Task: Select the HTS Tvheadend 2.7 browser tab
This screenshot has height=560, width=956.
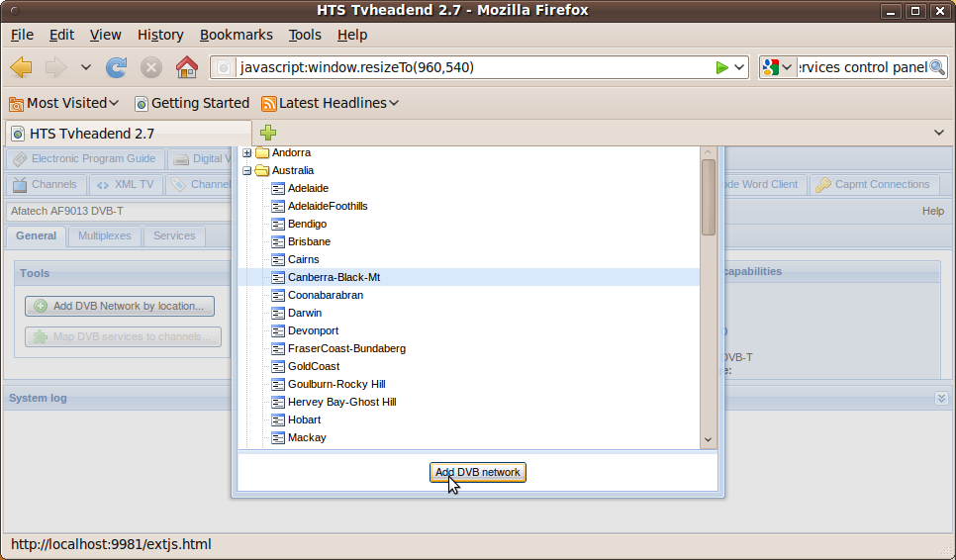Action: 129,134
